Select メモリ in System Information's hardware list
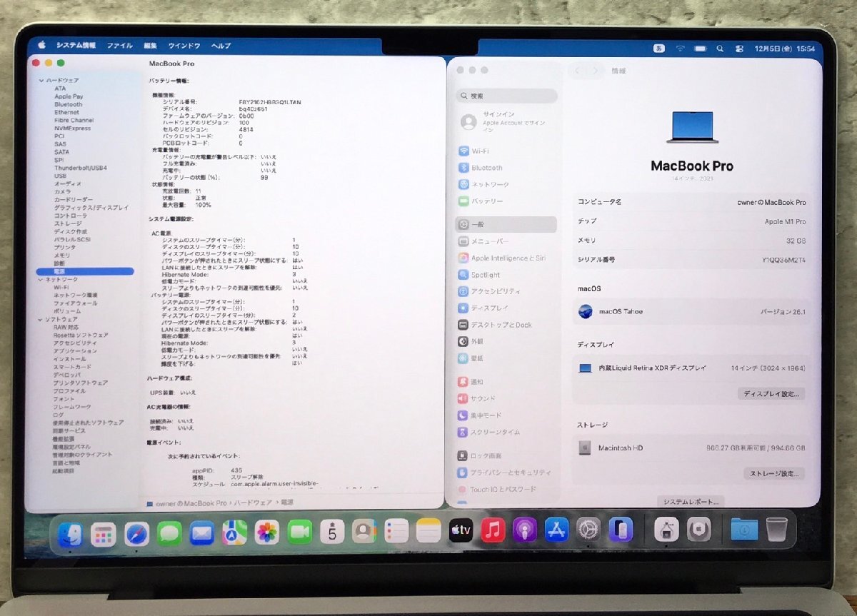 click(61, 256)
